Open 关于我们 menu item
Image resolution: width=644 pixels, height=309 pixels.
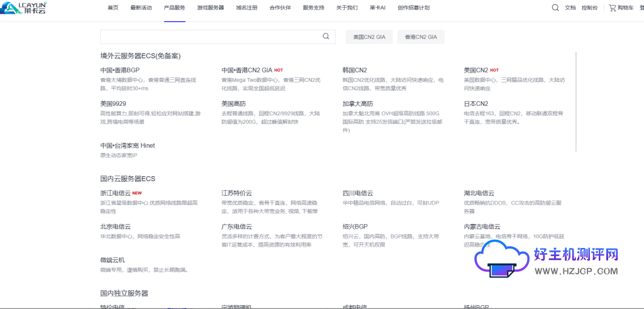347,8
